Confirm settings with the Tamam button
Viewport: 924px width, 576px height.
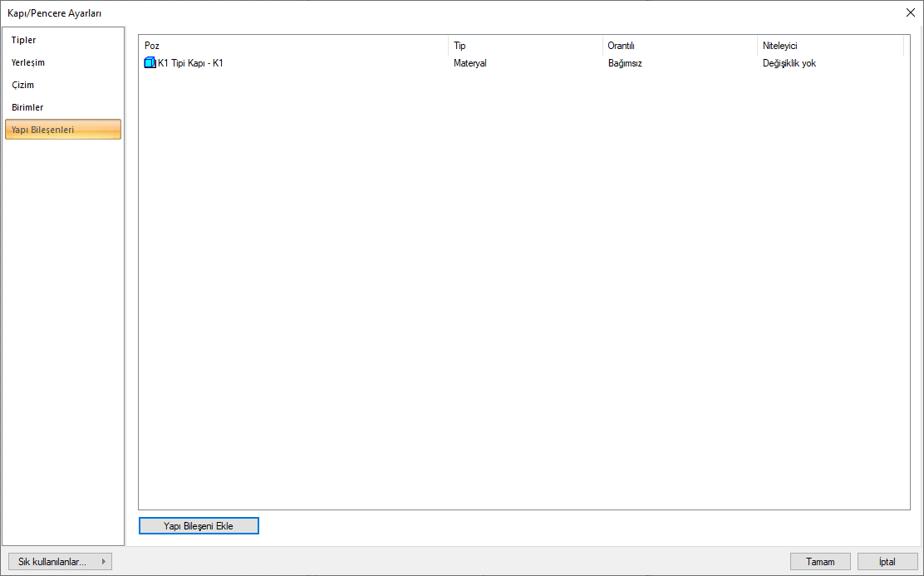pyautogui.click(x=820, y=562)
